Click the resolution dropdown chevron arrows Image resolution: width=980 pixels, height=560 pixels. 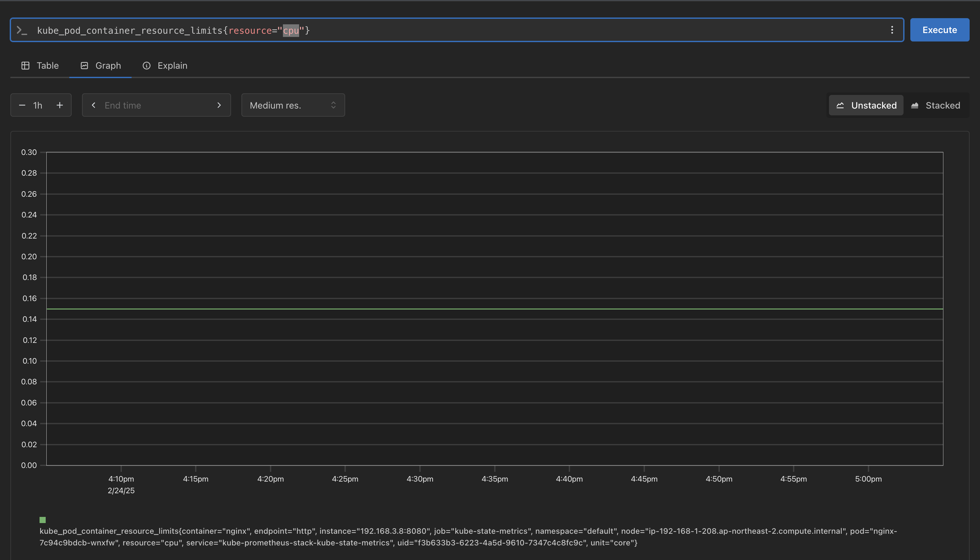click(333, 105)
